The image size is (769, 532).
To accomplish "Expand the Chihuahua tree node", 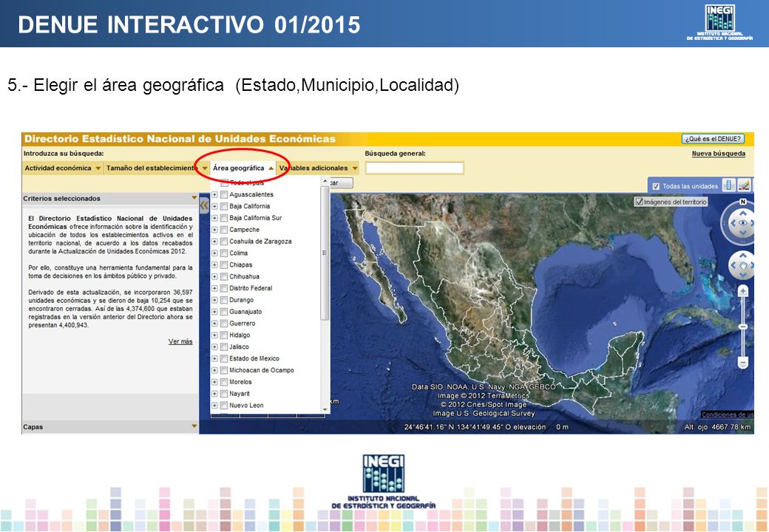I will [x=214, y=277].
